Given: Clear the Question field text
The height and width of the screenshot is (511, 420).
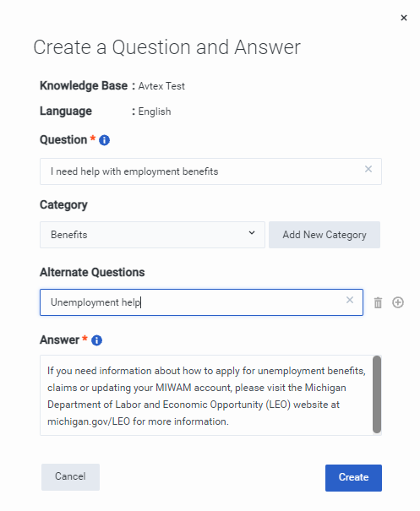Looking at the screenshot, I should click(368, 169).
